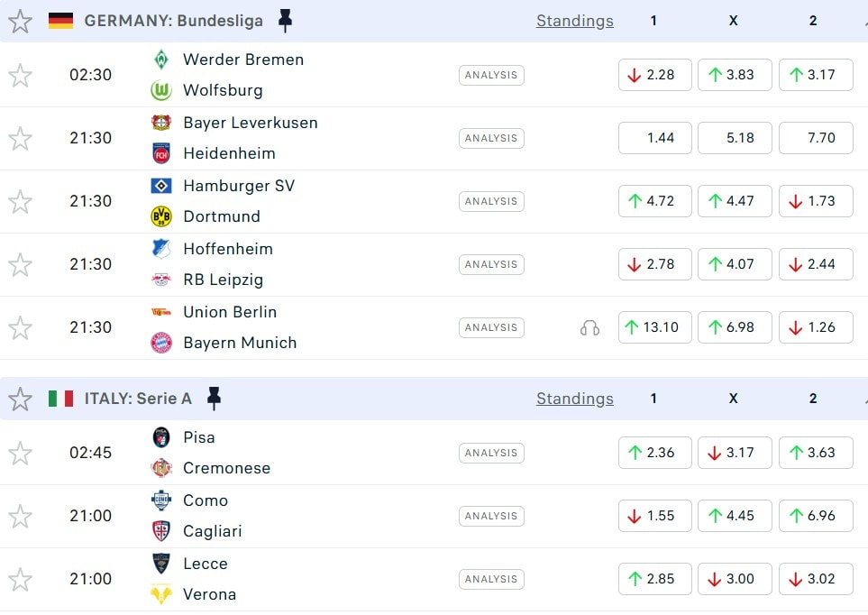Click the Bayern Munich club crest

pyautogui.click(x=161, y=343)
